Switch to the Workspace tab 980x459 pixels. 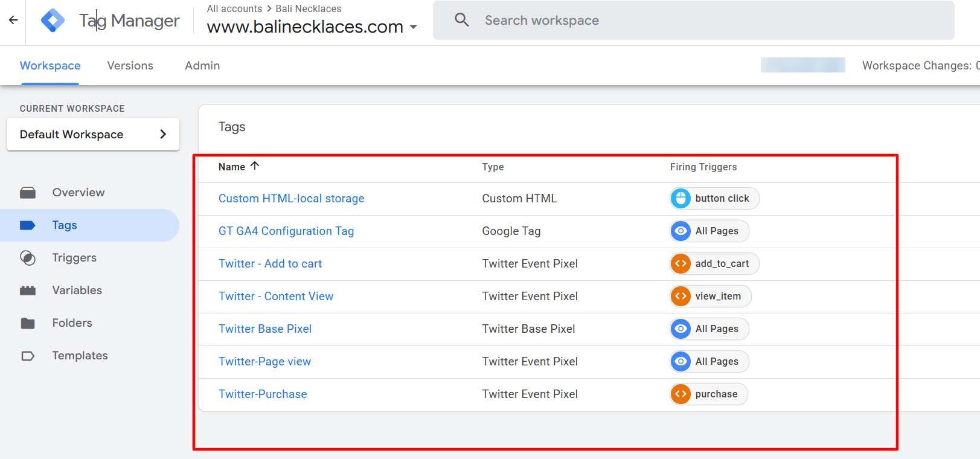50,65
